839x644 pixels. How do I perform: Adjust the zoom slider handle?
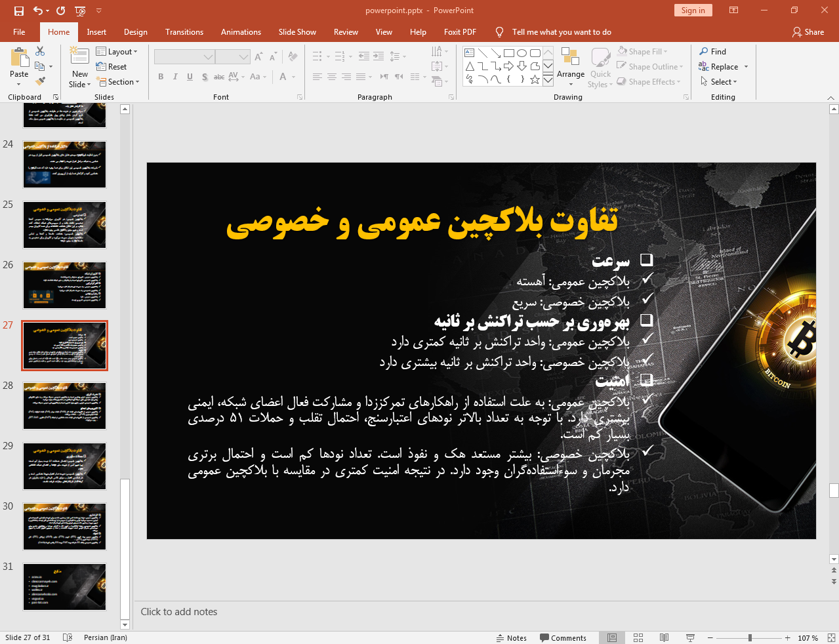(x=750, y=637)
